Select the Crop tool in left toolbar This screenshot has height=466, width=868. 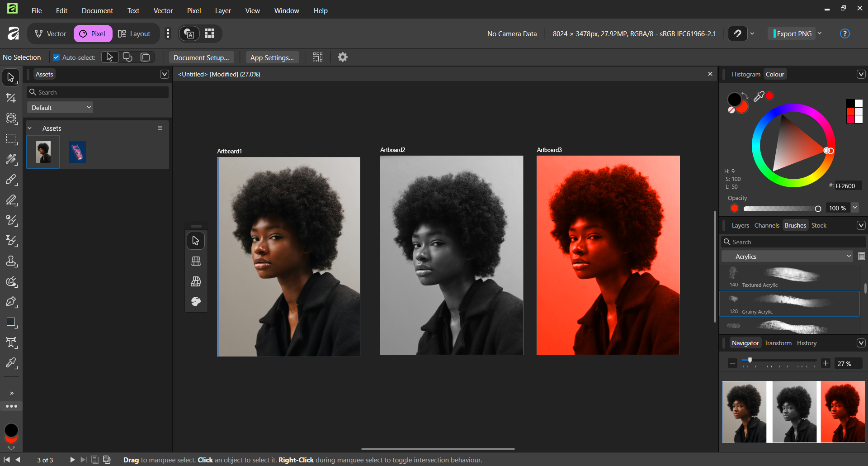coord(11,98)
